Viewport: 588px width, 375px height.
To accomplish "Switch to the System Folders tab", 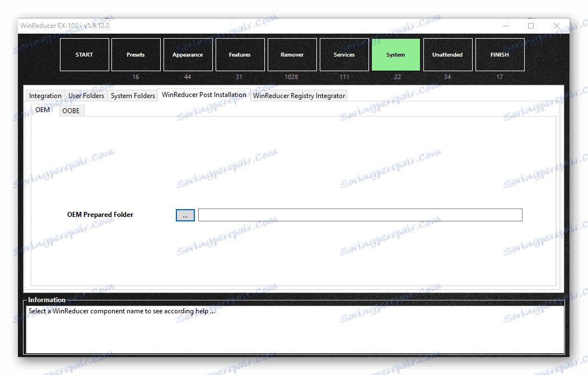I will pyautogui.click(x=133, y=96).
